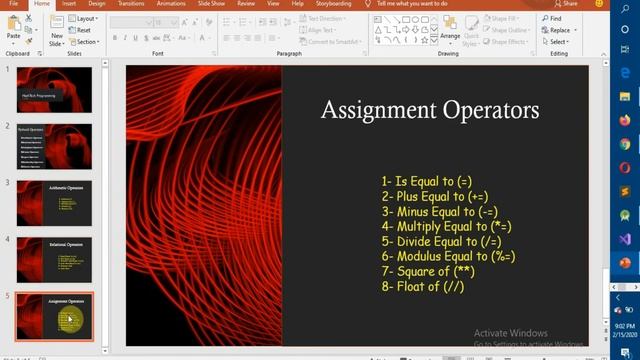The image size is (640, 360).
Task: Open Firefox from the taskbar
Action: (624, 120)
